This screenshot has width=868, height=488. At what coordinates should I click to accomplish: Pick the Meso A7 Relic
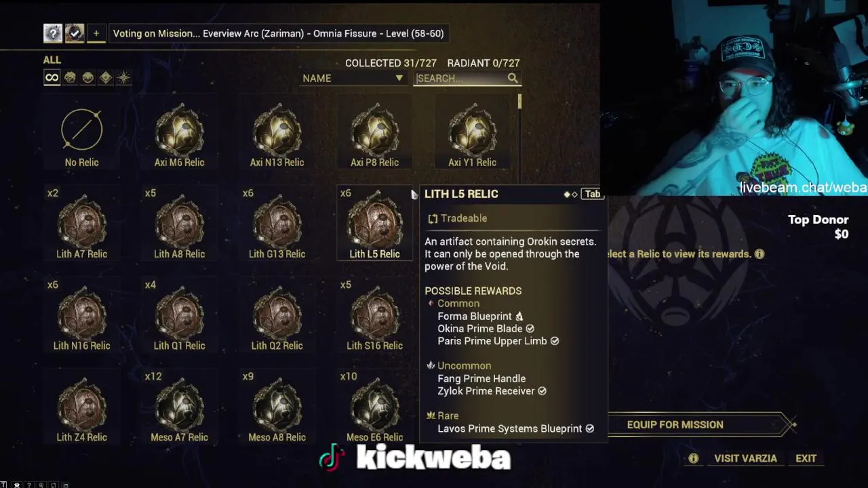(179, 407)
